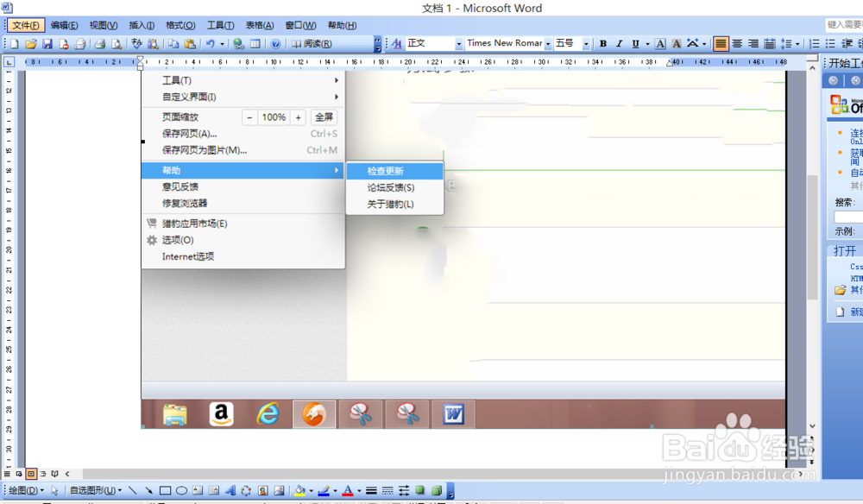863x504 pixels.
Task: Open the 插入 Insert menu
Action: click(142, 25)
